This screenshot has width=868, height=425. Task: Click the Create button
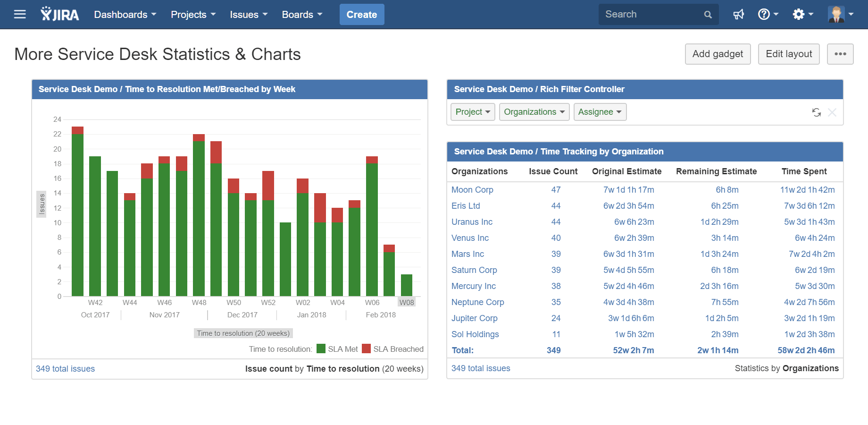[x=362, y=15]
